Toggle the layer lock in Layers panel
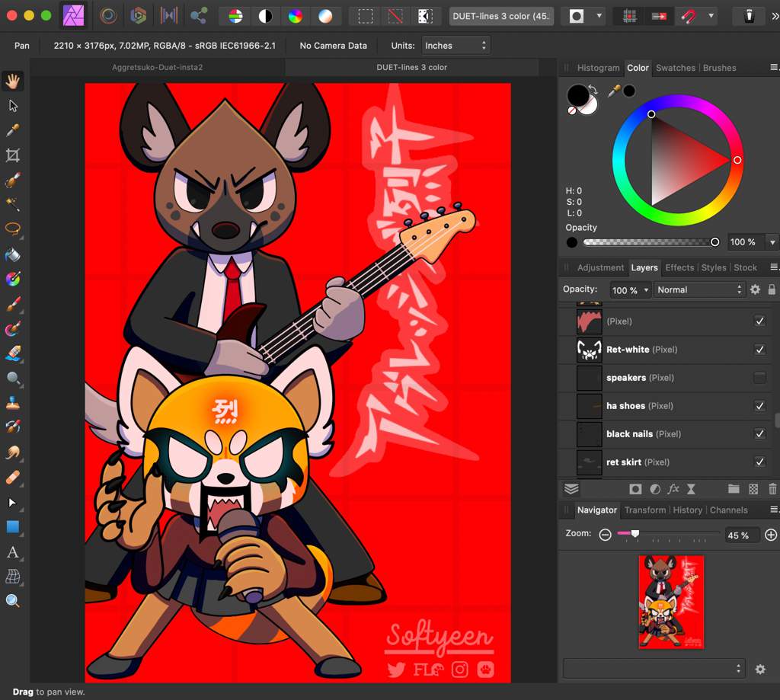This screenshot has height=700, width=780. (x=772, y=289)
